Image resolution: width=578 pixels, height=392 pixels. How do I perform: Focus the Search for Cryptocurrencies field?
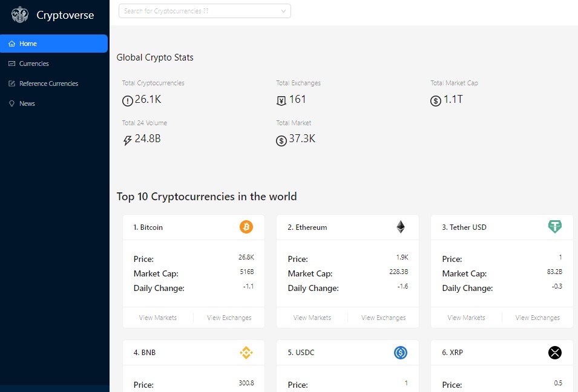click(x=200, y=11)
